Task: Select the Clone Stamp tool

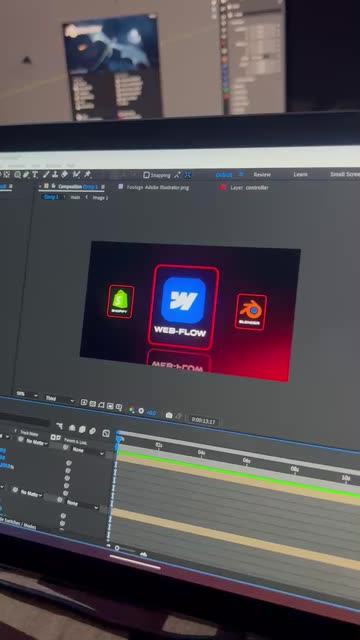Action: tap(55, 174)
